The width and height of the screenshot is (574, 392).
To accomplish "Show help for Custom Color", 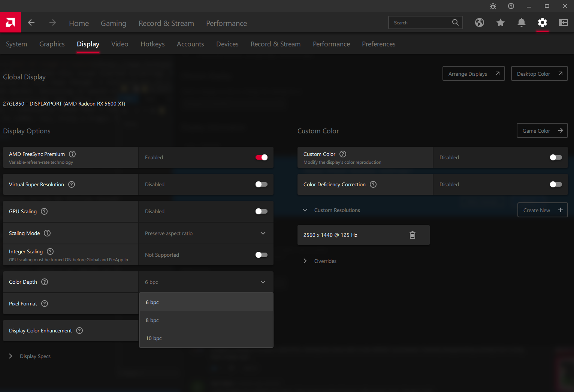I will (343, 154).
